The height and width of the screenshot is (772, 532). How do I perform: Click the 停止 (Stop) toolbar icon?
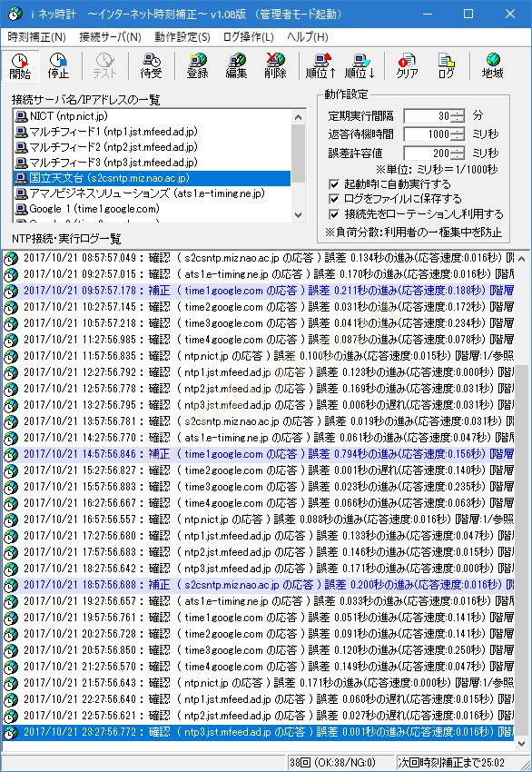coord(58,65)
